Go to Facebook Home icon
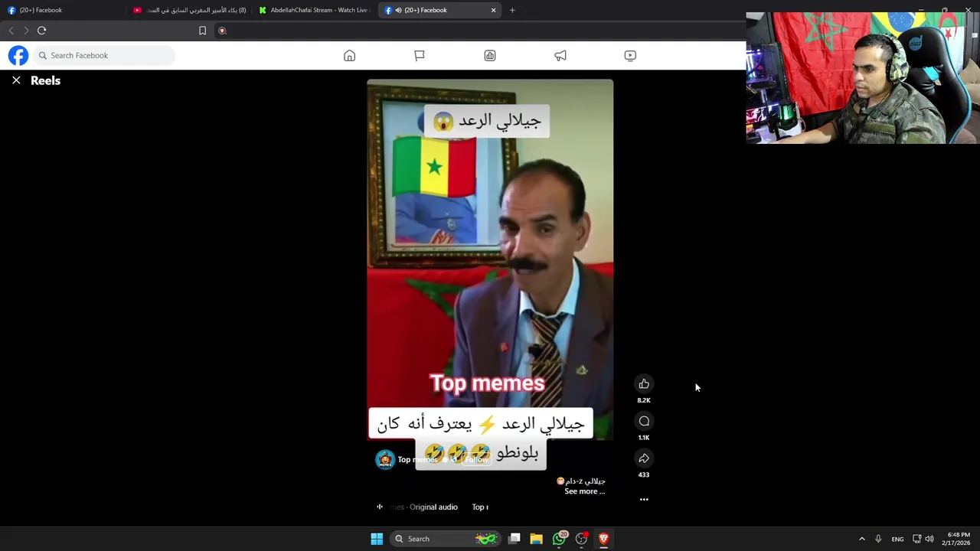Screen dimensions: 980x551 click(349, 55)
